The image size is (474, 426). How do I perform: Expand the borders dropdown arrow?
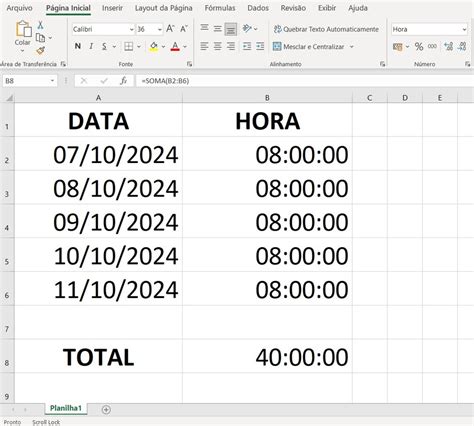[139, 47]
